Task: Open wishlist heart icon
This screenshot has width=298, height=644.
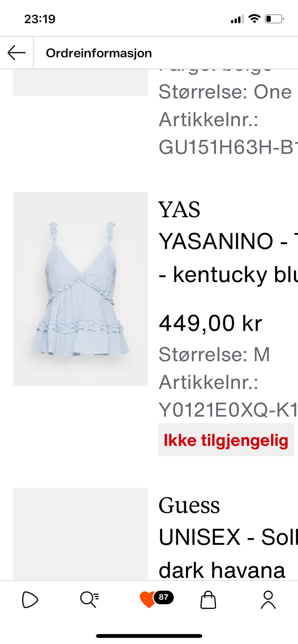Action: point(147,599)
